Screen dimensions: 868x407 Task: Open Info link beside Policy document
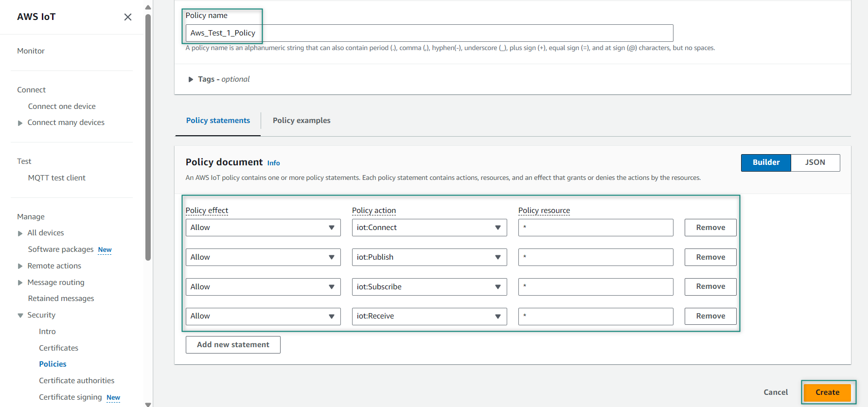click(x=273, y=163)
